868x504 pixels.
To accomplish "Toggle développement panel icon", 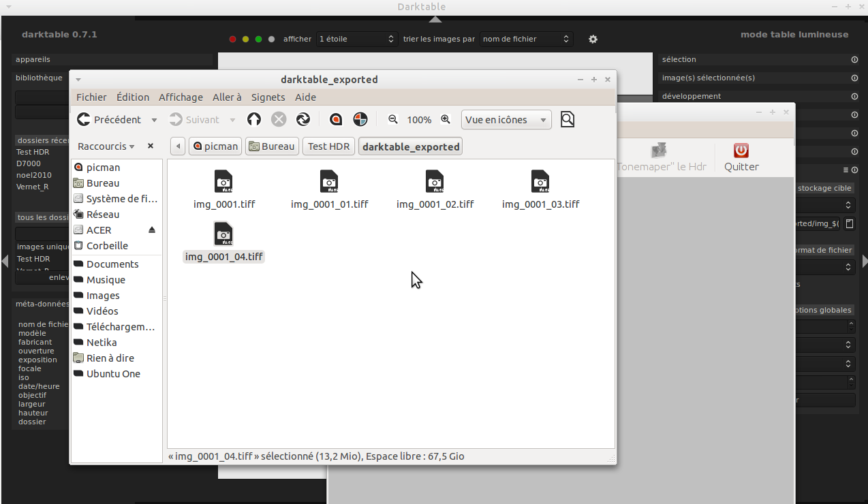I will click(854, 96).
